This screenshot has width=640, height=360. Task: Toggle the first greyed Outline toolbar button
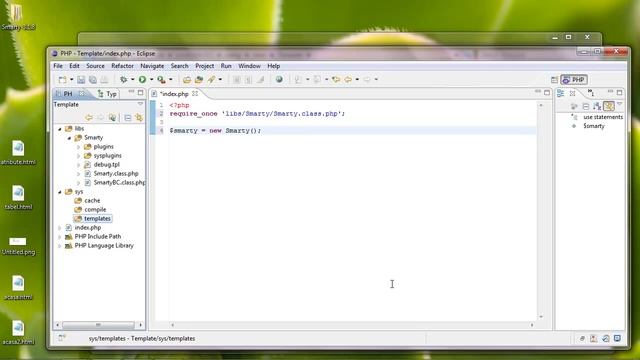click(574, 106)
